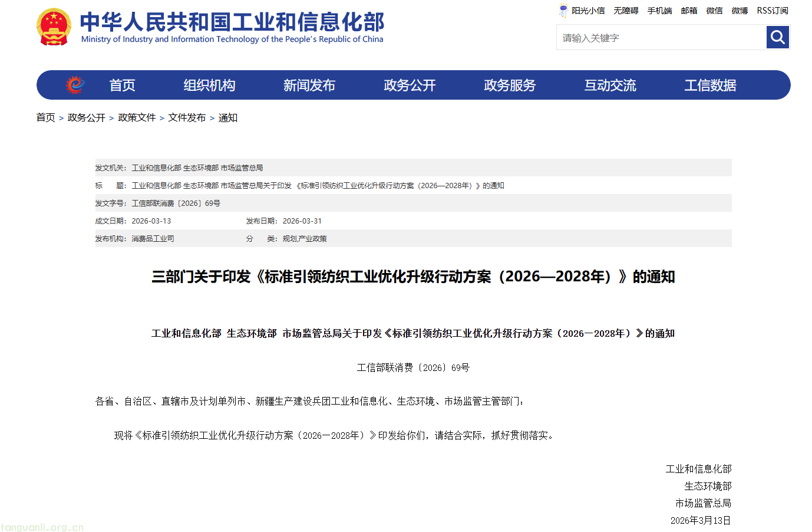Screen dimensions: 812x532
Task: Open the 阳光小信 robot assistant icon
Action: 563,11
